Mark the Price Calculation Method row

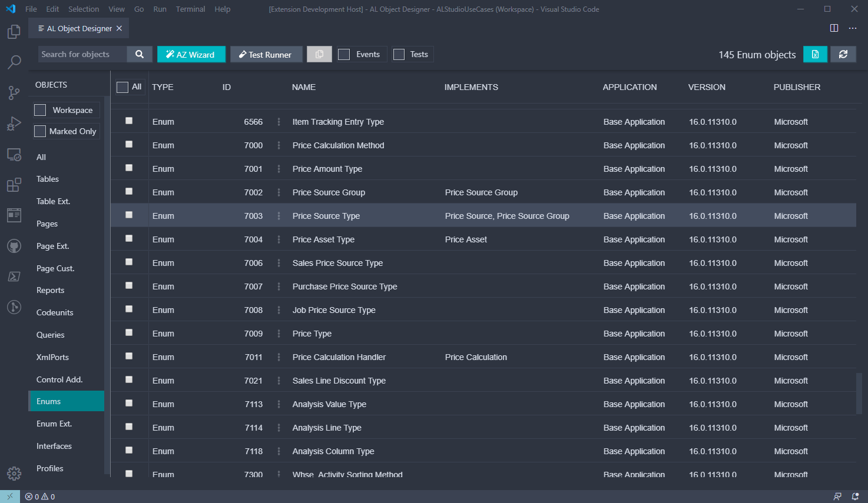[129, 144]
